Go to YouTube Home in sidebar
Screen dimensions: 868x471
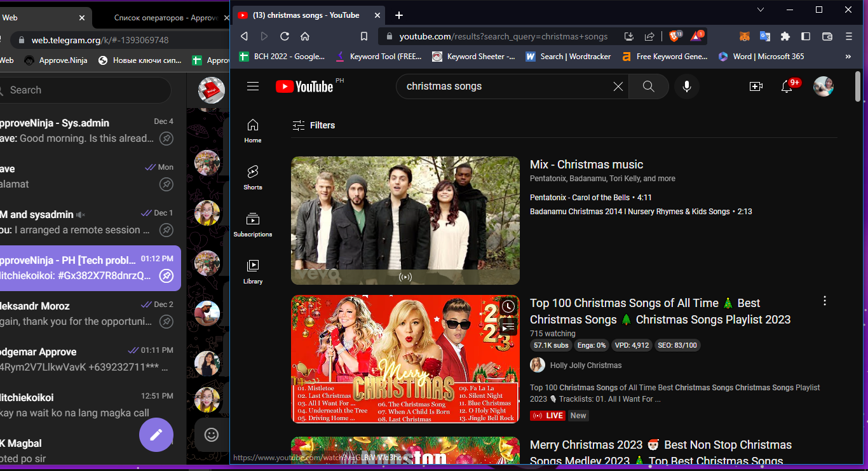(253, 131)
